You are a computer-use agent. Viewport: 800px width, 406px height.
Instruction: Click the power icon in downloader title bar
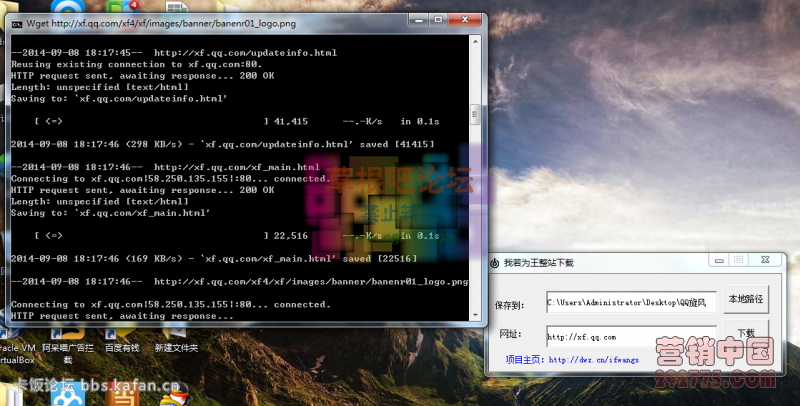pos(493,262)
